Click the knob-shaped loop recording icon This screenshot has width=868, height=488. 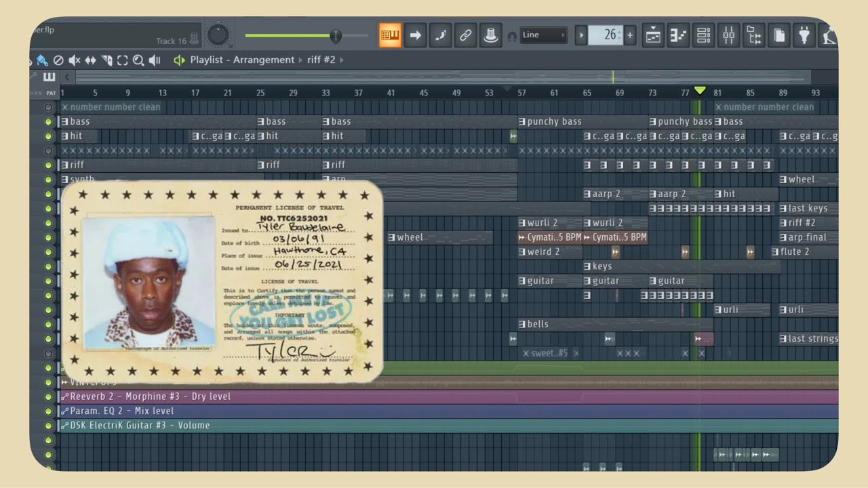tap(490, 35)
